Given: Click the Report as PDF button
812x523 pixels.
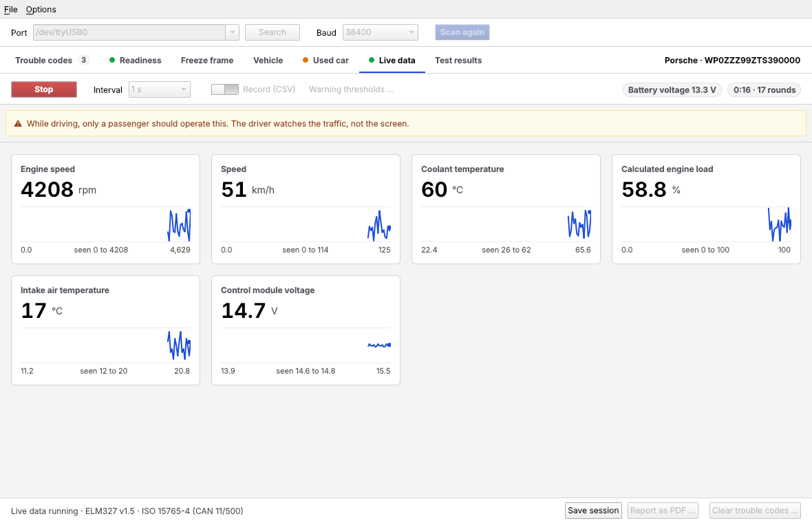Looking at the screenshot, I should [x=663, y=511].
